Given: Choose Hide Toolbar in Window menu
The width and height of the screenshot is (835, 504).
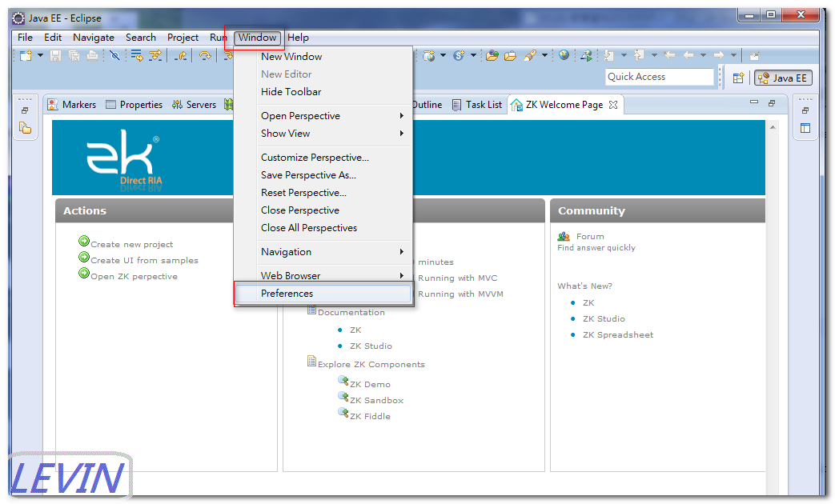Looking at the screenshot, I should click(323, 91).
